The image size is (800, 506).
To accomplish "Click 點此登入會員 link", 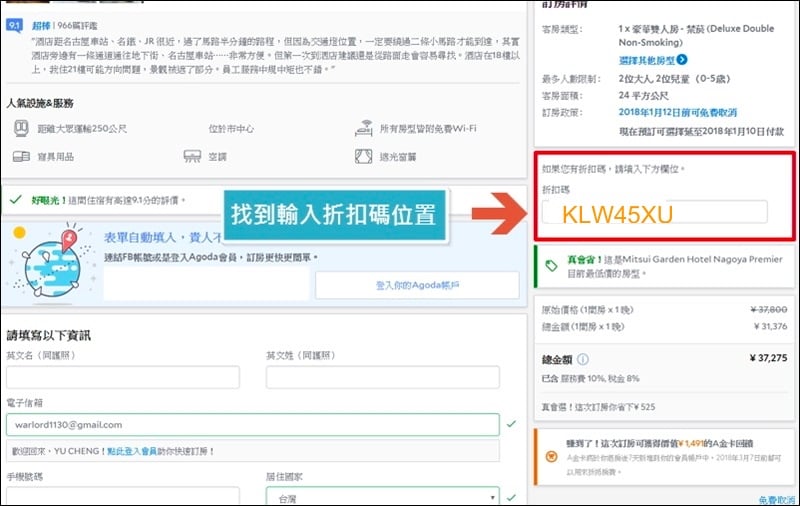I will coord(132,451).
